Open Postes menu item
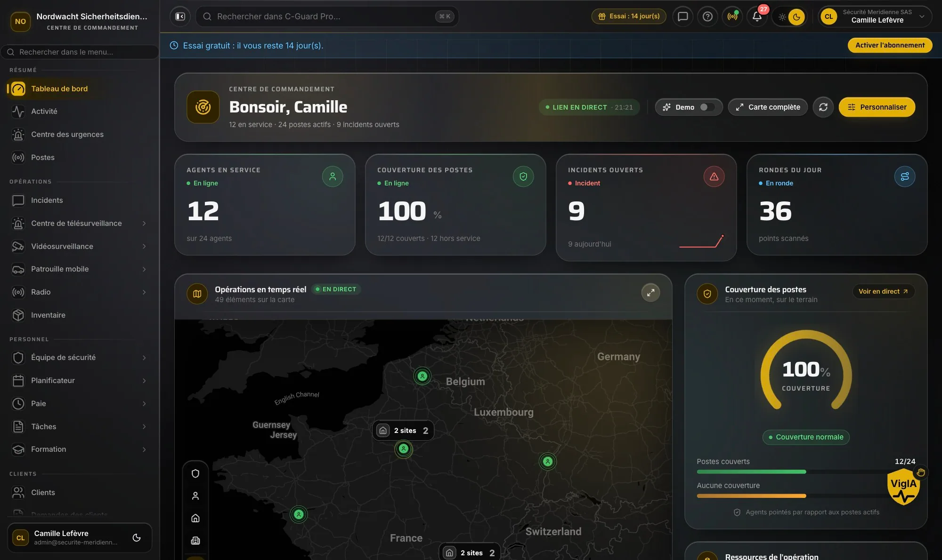Screen dimensions: 942x560 pyautogui.click(x=79, y=158)
